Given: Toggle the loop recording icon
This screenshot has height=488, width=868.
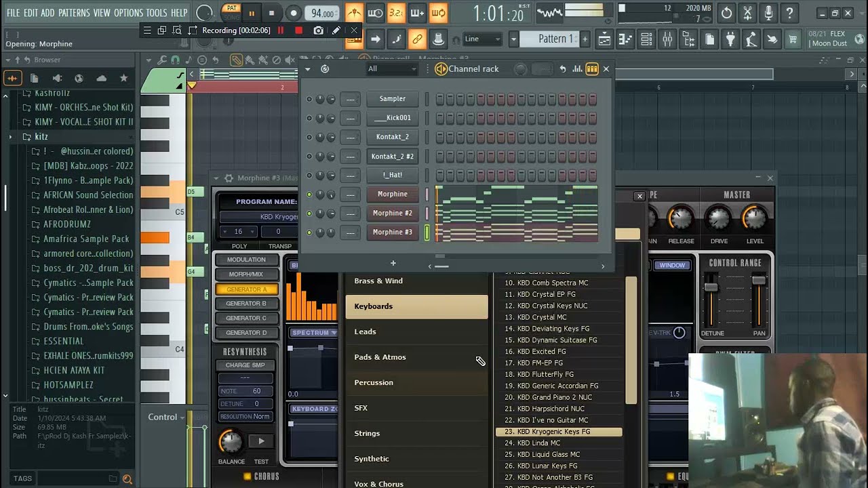Looking at the screenshot, I should [438, 13].
